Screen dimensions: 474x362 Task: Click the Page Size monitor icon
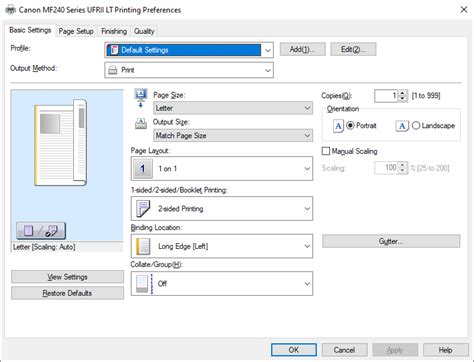tap(141, 97)
